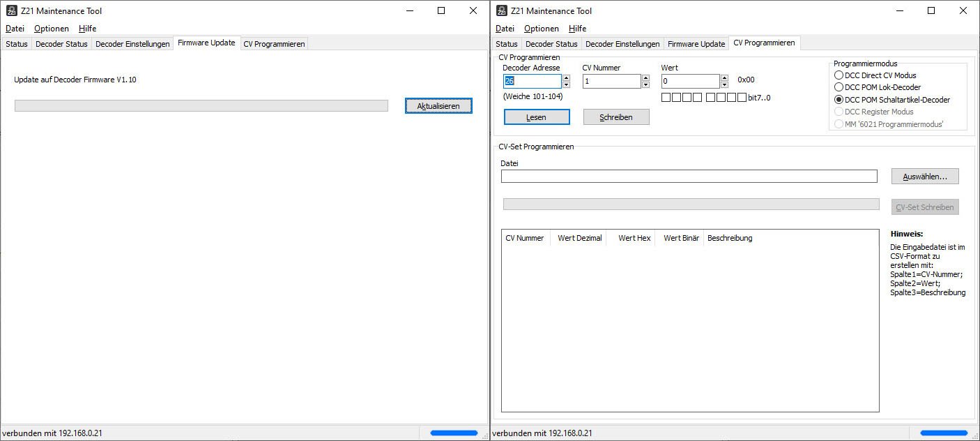980x441 pixels.
Task: Increase Wert with the up arrow
Action: pos(724,78)
